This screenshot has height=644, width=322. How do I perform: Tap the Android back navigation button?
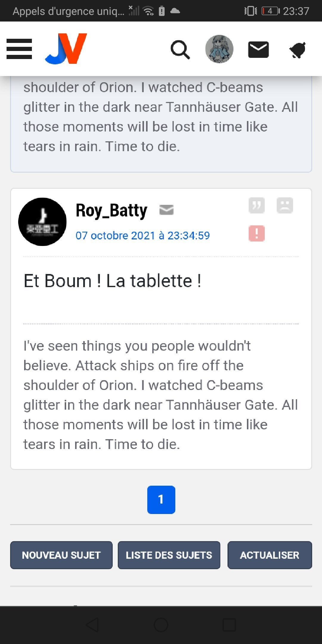92,625
